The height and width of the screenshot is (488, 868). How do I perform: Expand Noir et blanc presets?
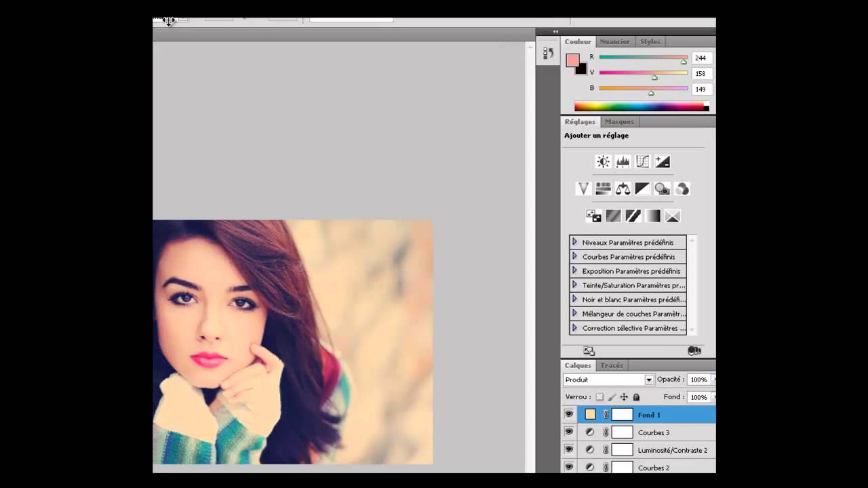574,299
